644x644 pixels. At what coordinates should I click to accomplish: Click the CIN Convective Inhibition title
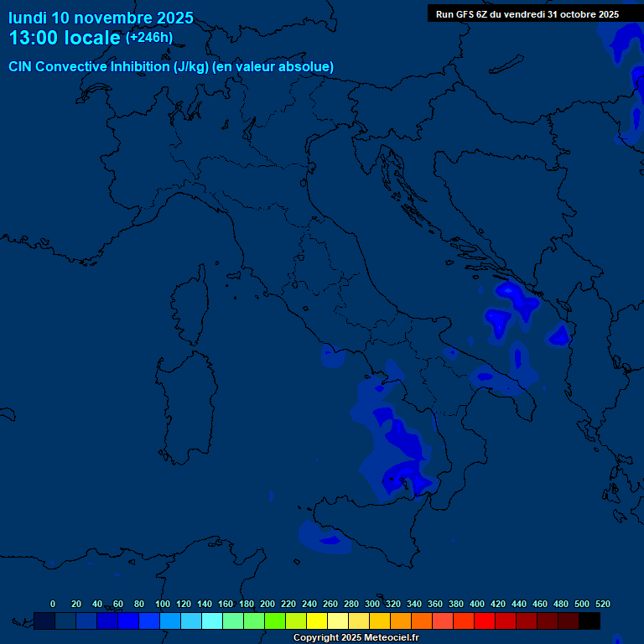point(171,67)
